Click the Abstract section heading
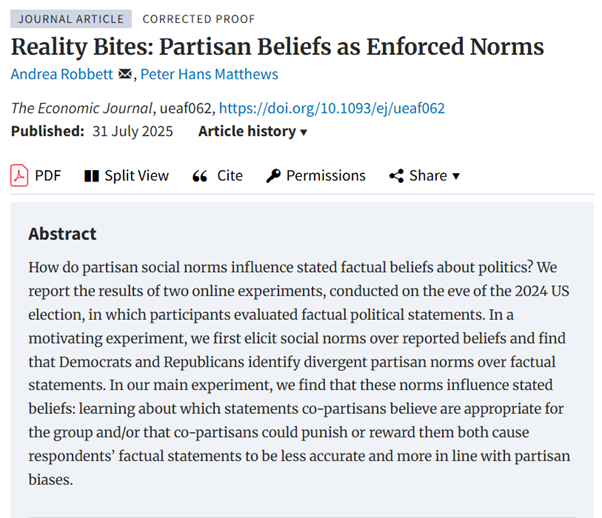602x518 pixels. point(62,234)
